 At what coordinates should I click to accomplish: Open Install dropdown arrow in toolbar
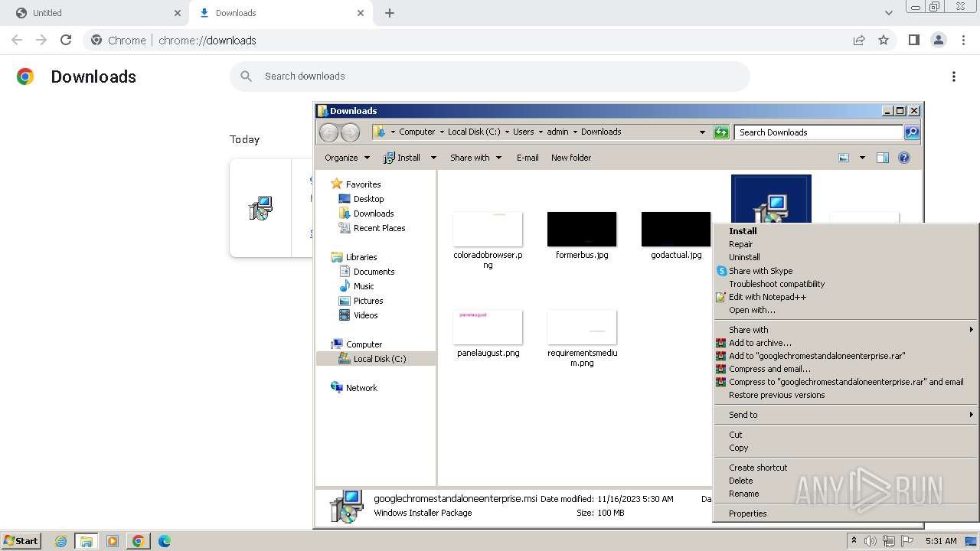tap(433, 158)
